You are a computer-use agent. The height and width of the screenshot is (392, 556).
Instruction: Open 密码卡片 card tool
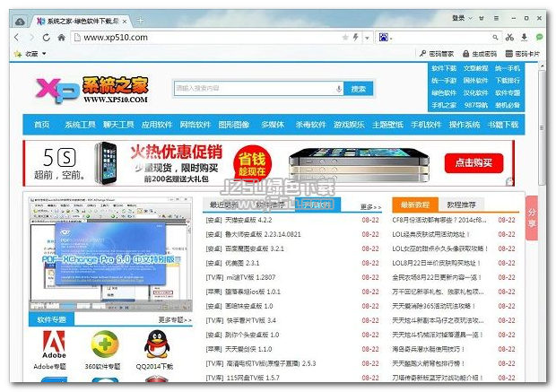coord(523,54)
